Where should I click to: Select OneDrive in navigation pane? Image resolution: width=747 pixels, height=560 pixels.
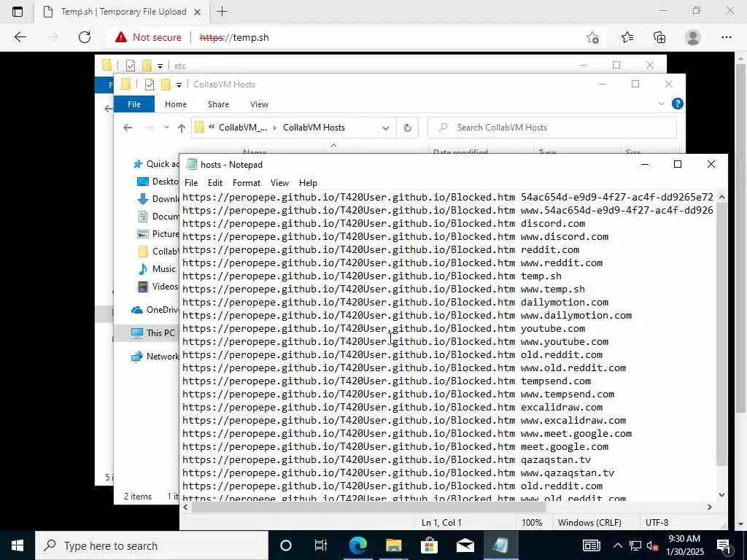[x=155, y=309]
